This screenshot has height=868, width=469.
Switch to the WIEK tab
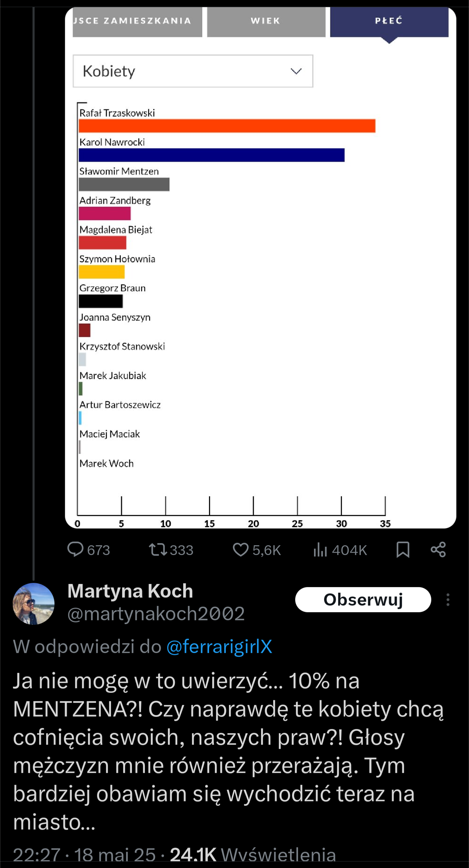[x=266, y=21]
